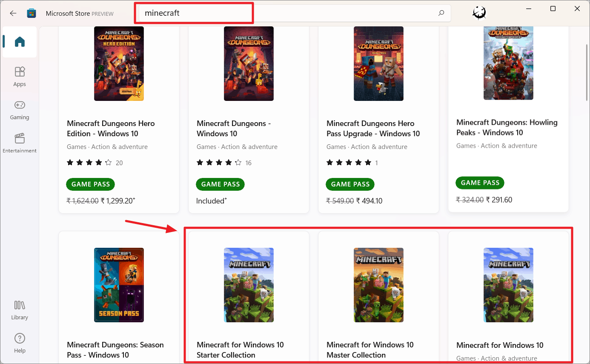Open Minecraft Dungeons Hero Edition title
590x364 pixels.
point(111,129)
